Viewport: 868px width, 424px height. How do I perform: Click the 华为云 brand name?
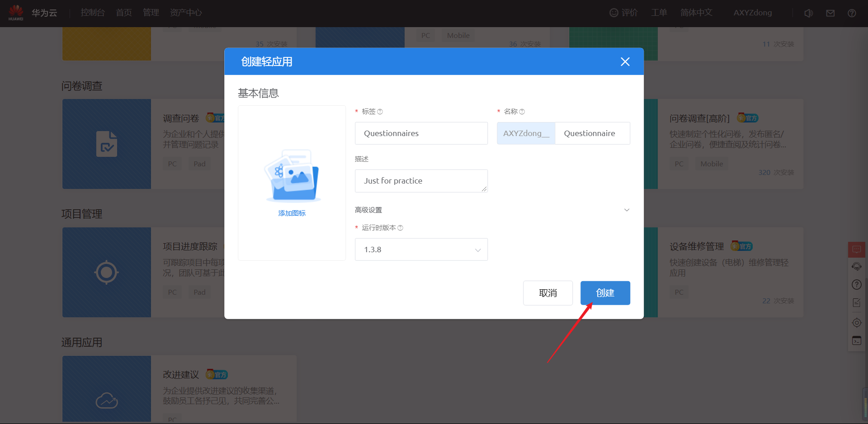tap(44, 13)
